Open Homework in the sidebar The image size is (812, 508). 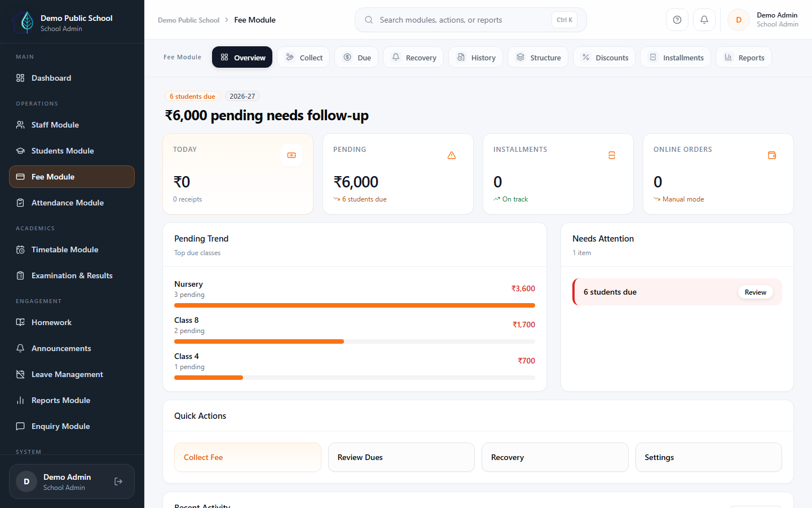pos(72,322)
